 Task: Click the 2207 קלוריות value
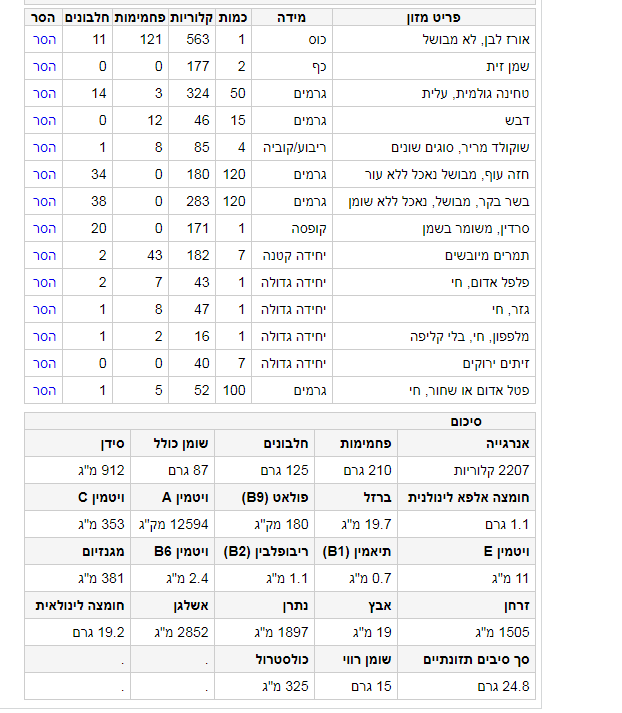[492, 471]
